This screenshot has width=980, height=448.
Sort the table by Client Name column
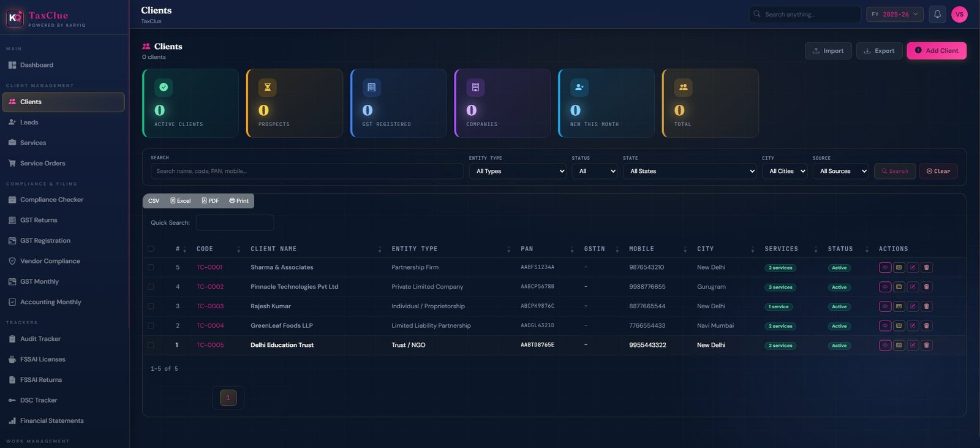[274, 249]
